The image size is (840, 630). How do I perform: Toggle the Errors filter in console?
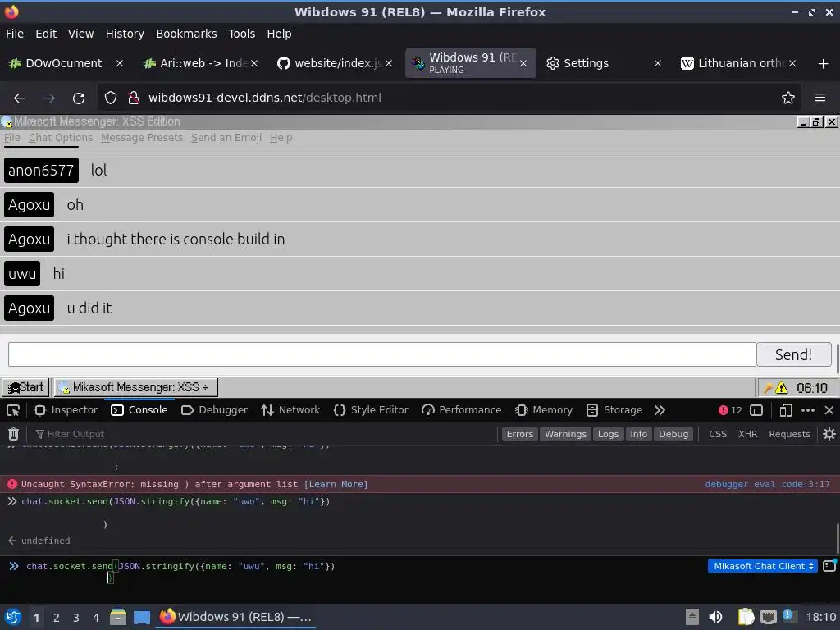coord(519,434)
